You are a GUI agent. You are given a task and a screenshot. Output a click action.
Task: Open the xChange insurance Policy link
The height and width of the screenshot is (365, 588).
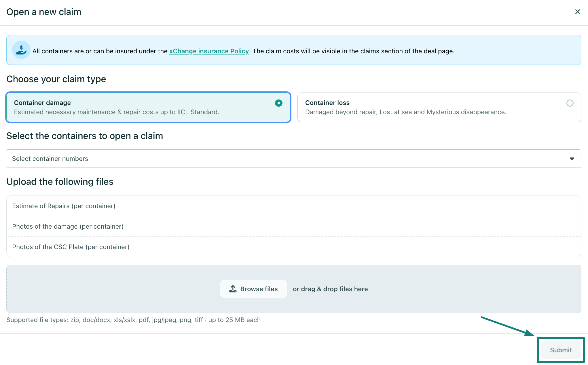(209, 51)
